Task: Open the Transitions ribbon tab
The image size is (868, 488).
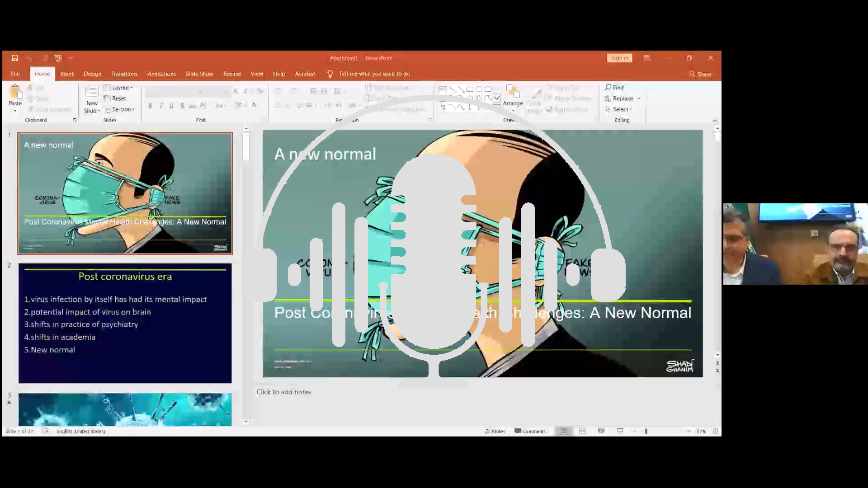Action: (x=124, y=74)
